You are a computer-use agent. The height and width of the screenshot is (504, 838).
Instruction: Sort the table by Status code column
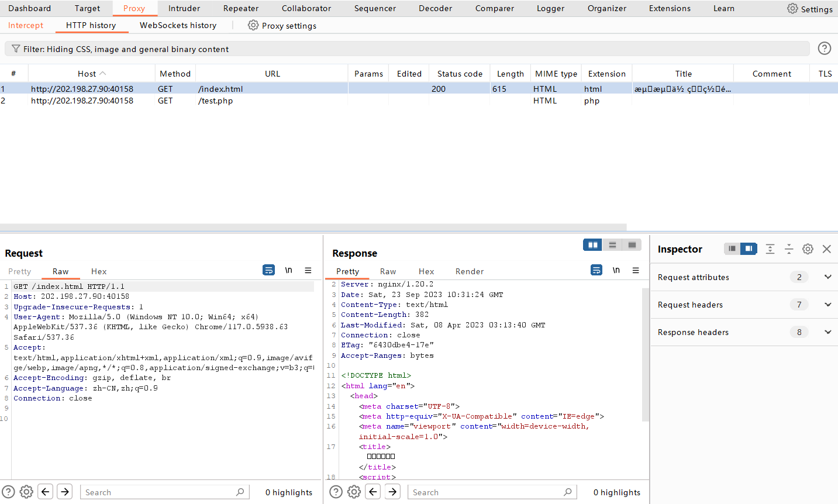460,74
